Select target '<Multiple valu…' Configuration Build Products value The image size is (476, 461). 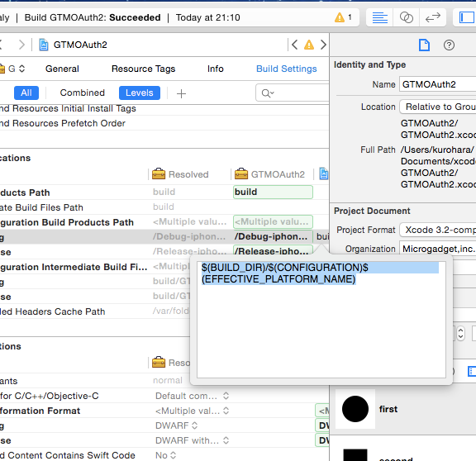click(x=273, y=222)
